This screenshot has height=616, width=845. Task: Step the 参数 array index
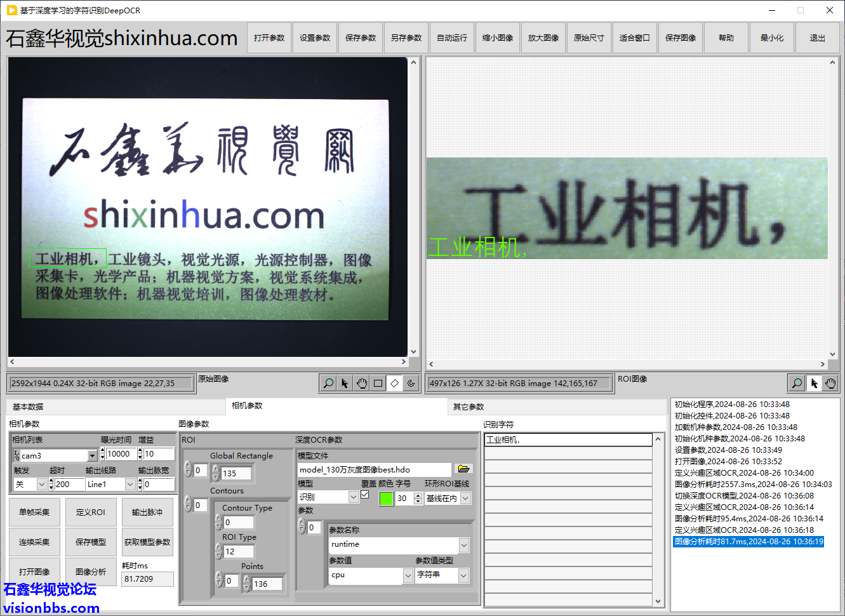[302, 527]
